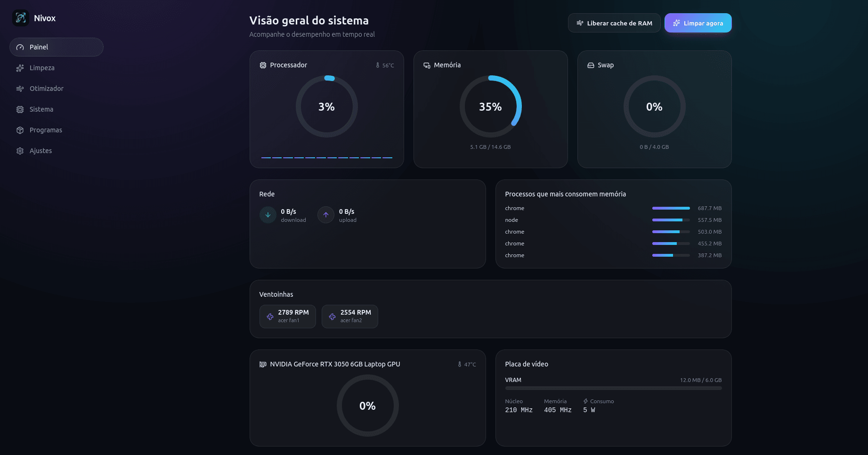
Task: Click the upload arrow icon in Rede
Action: [x=326, y=215]
